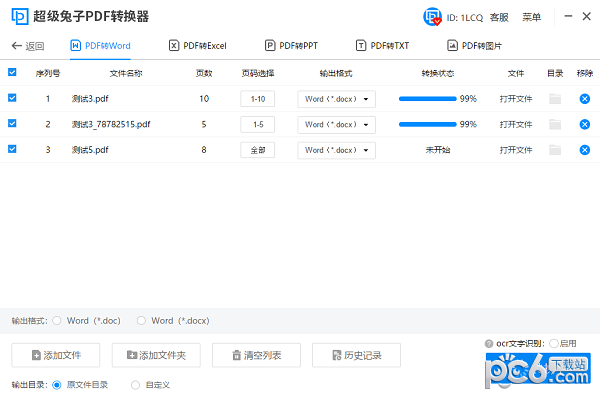Click the progress bar of 测试3.pdf
This screenshot has width=600, height=401.
click(427, 99)
